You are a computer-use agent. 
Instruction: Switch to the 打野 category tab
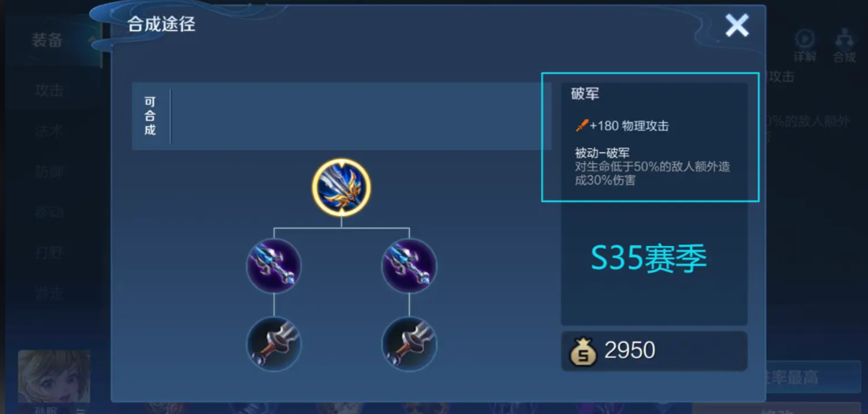(x=49, y=253)
